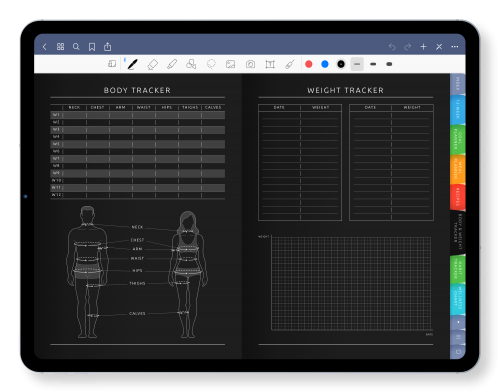Open search with the magnifier icon
The width and height of the screenshot is (500, 392).
(76, 47)
